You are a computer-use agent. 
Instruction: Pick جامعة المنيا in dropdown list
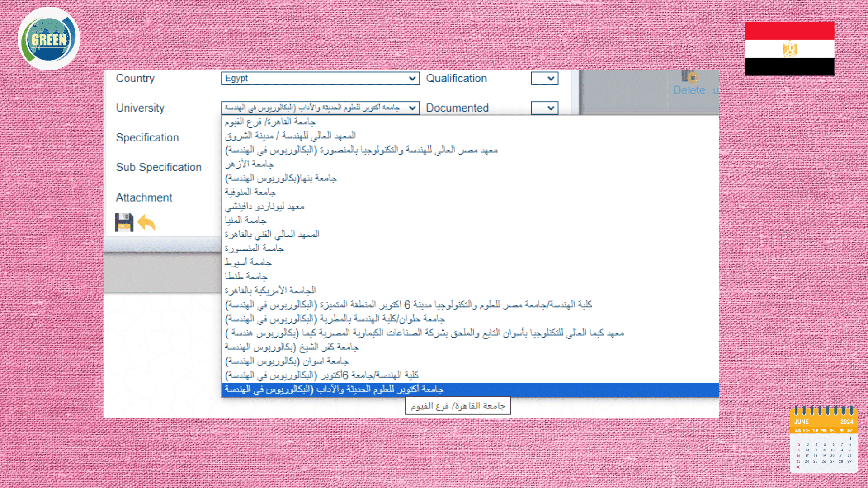245,220
